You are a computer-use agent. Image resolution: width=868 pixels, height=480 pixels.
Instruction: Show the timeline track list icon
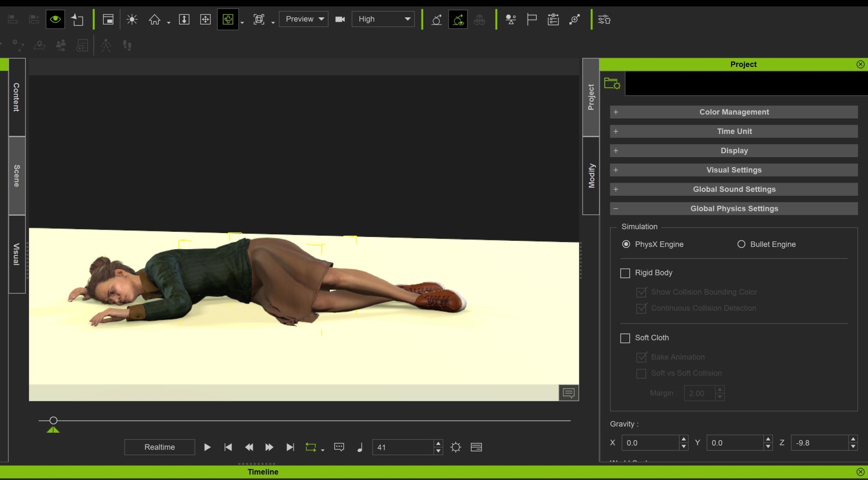(476, 447)
